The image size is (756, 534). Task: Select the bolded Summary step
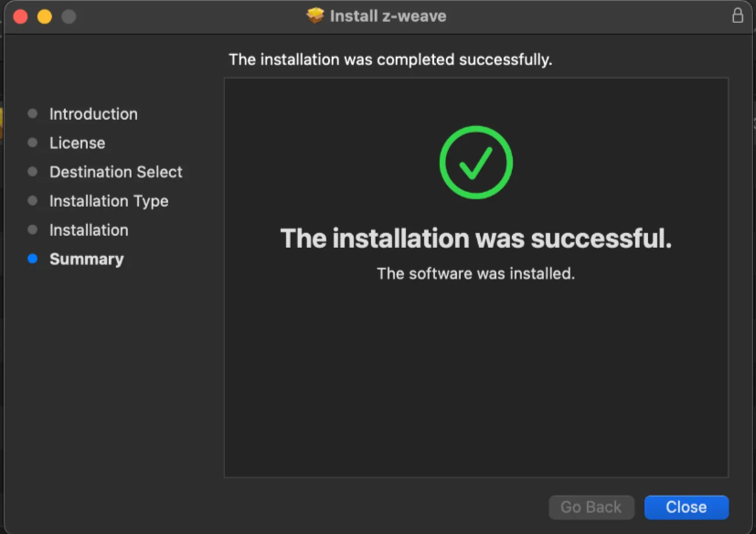(86, 259)
